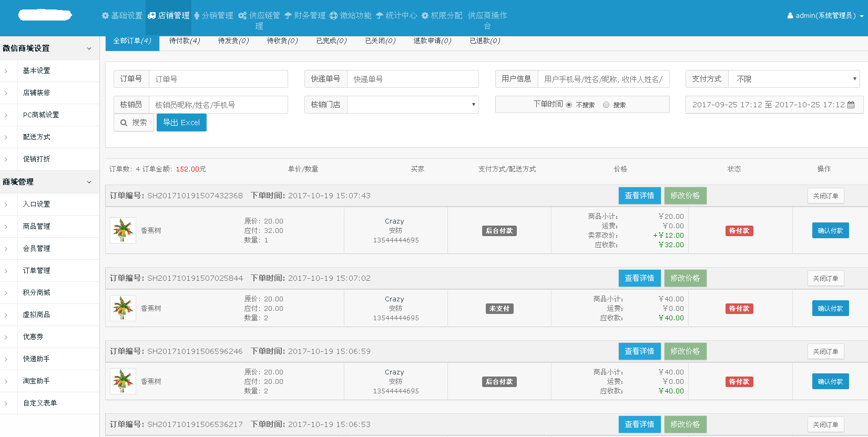Switch to 已退款(0) tab
The image size is (868, 437).
[x=485, y=41]
